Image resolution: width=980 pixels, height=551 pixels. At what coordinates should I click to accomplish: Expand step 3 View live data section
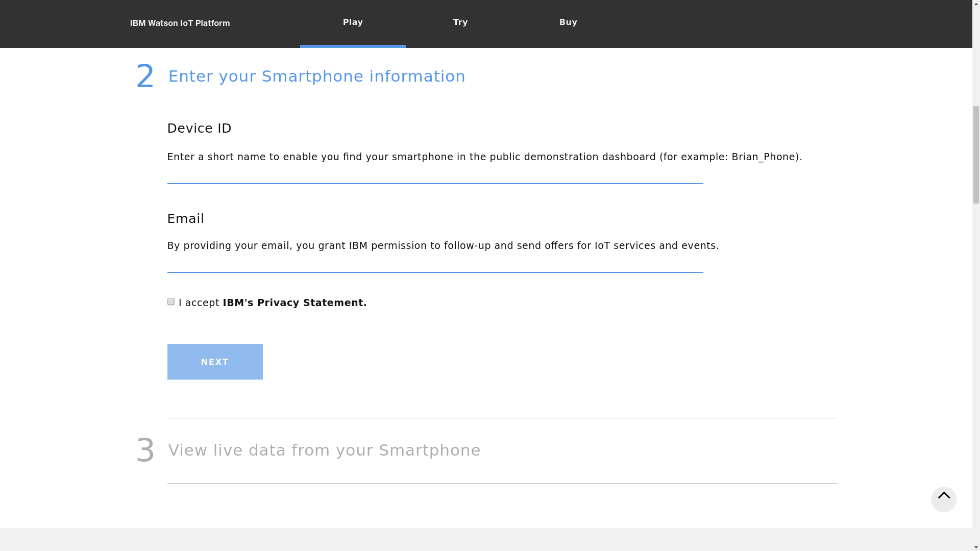[x=325, y=450]
